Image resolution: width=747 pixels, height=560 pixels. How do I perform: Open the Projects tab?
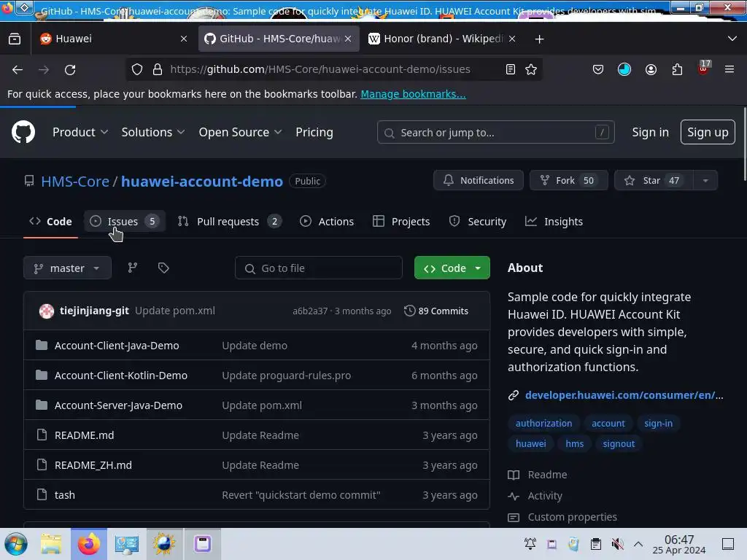point(401,222)
